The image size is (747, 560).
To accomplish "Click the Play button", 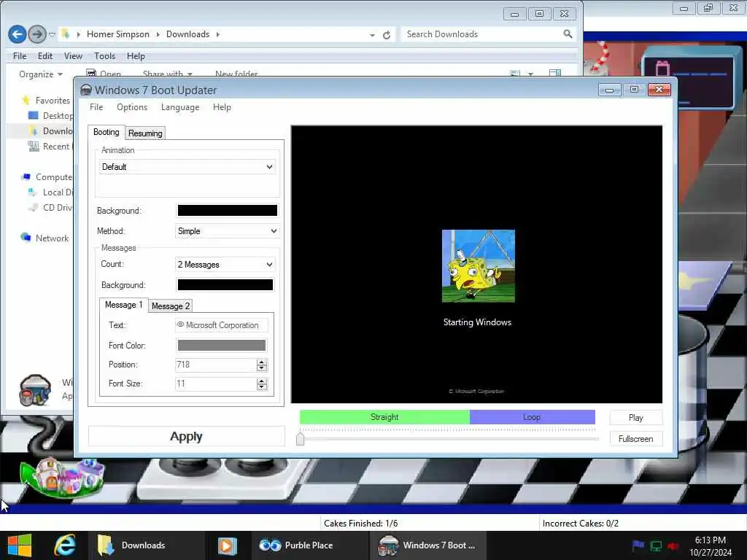I will click(x=635, y=418).
